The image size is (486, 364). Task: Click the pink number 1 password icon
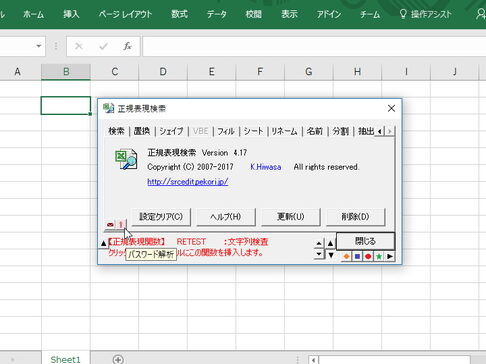[x=121, y=224]
